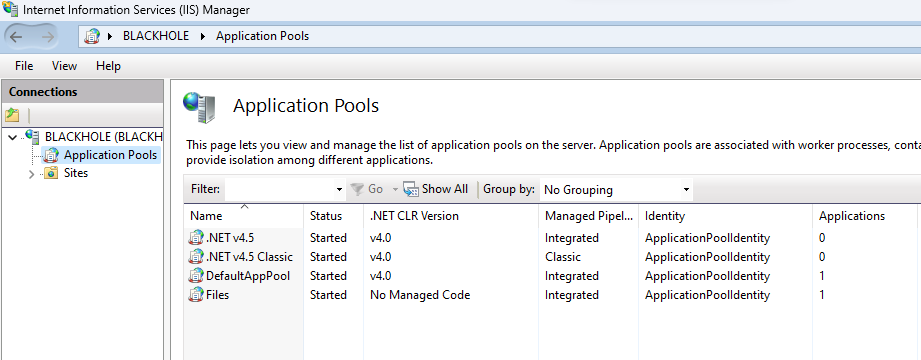
Task: Click the Go filter button
Action: pos(367,189)
